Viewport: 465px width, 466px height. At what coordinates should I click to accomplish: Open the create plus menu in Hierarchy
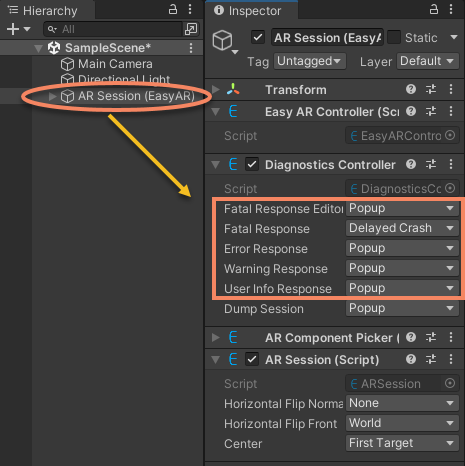click(18, 29)
